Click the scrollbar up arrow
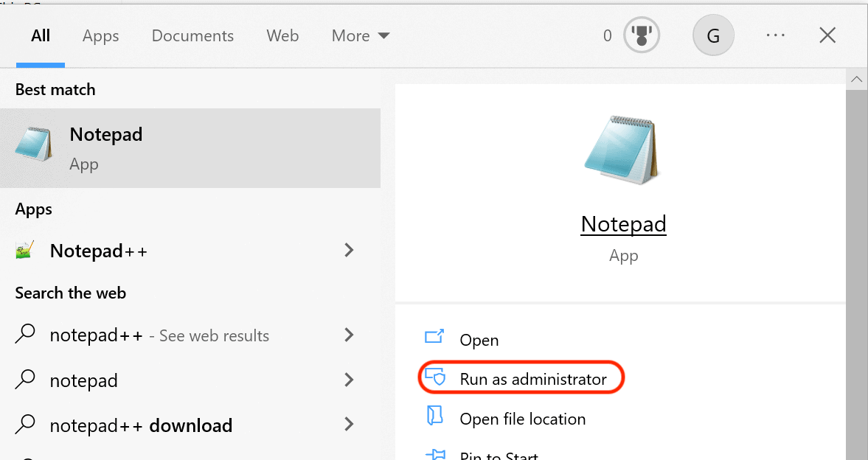Screen dimensions: 868x460 (x=856, y=79)
